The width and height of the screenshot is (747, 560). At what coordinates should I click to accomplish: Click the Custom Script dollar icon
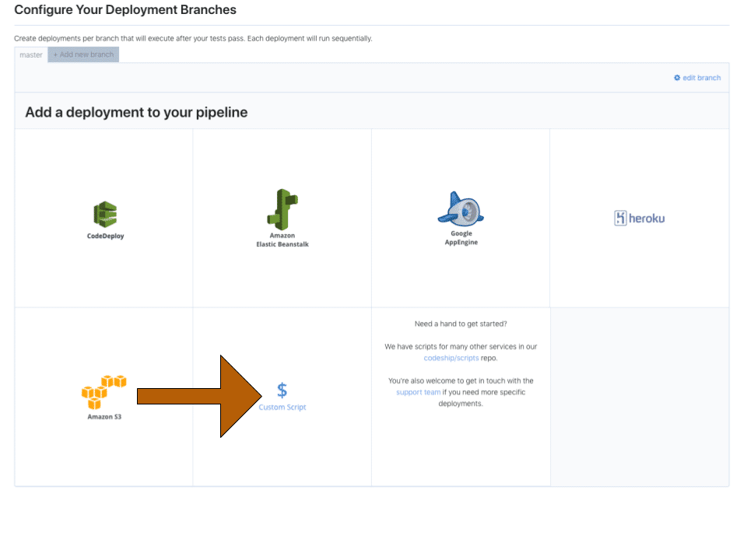coord(282,390)
